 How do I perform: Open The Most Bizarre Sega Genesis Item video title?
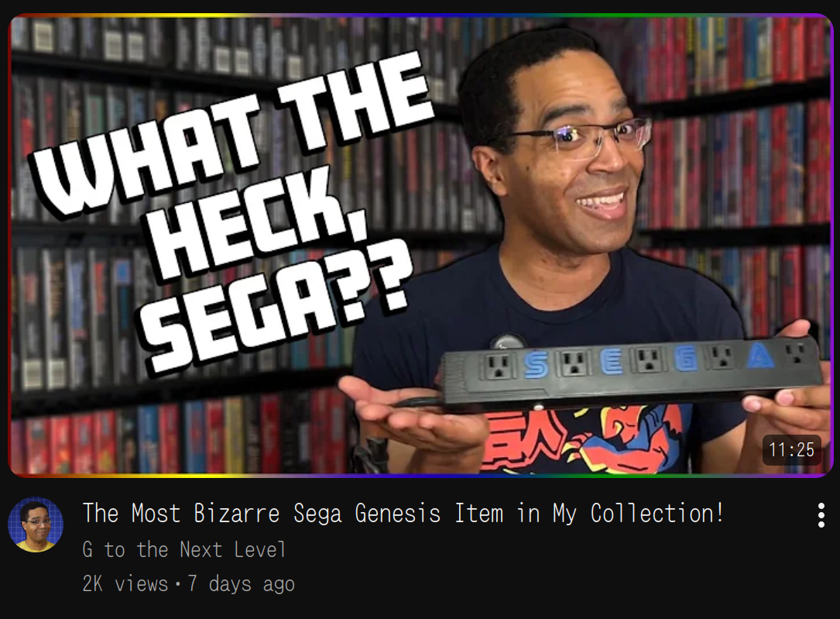point(403,514)
